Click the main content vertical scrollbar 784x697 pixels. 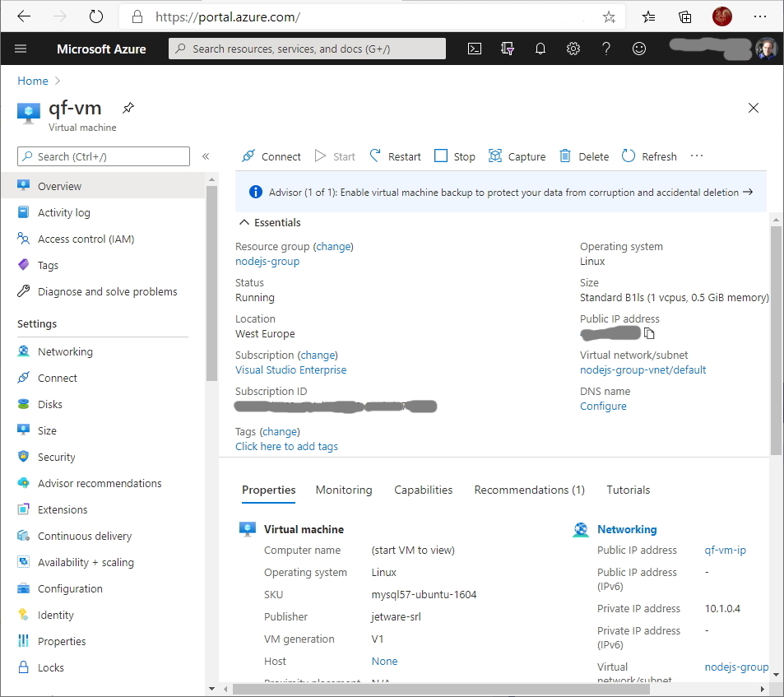coord(776,337)
